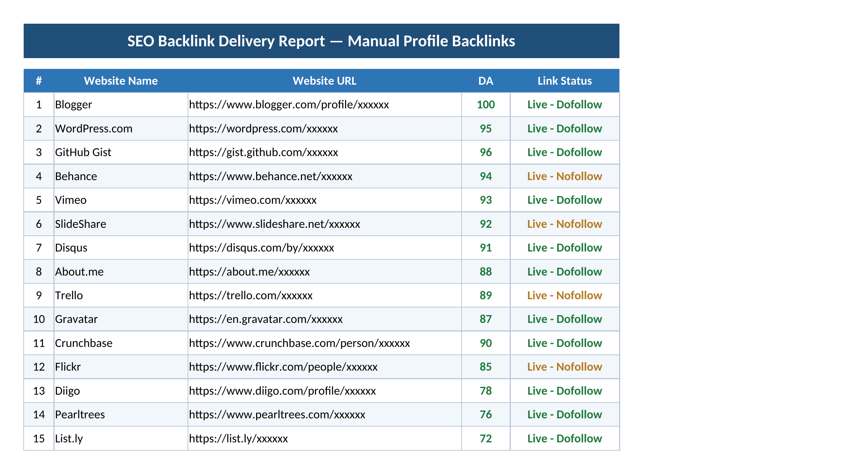
Task: Select the DA value '94'
Action: point(486,176)
